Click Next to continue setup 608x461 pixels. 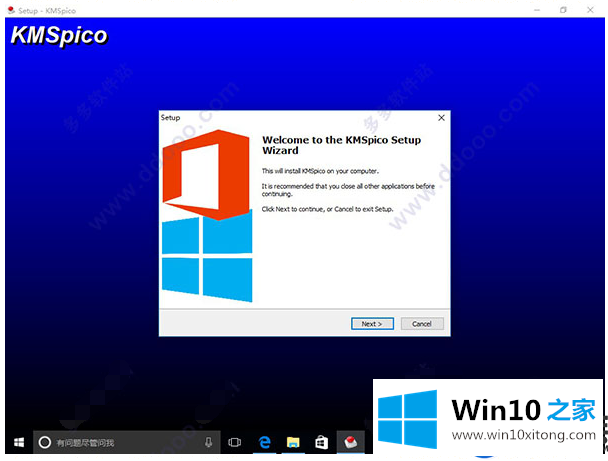click(x=372, y=324)
